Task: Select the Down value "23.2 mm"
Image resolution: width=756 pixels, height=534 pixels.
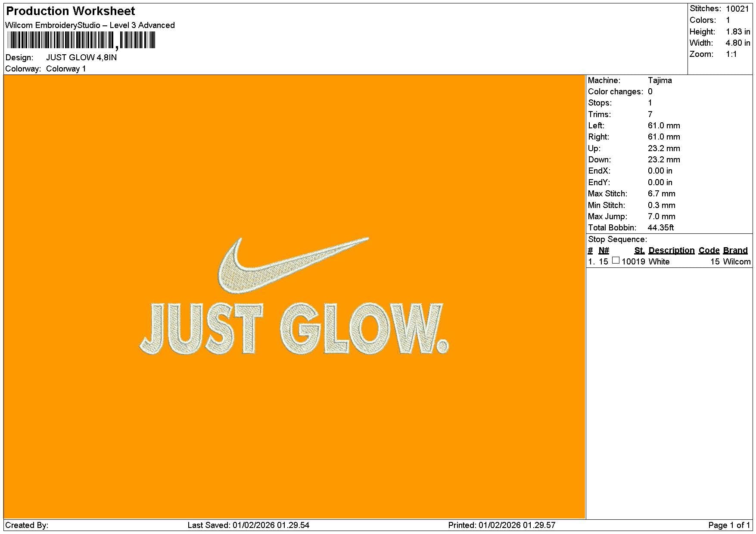Action: pyautogui.click(x=664, y=160)
